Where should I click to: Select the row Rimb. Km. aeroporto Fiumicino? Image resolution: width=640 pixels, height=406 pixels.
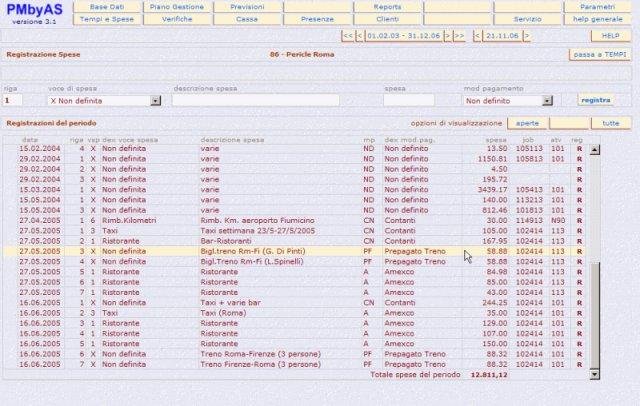[294, 220]
